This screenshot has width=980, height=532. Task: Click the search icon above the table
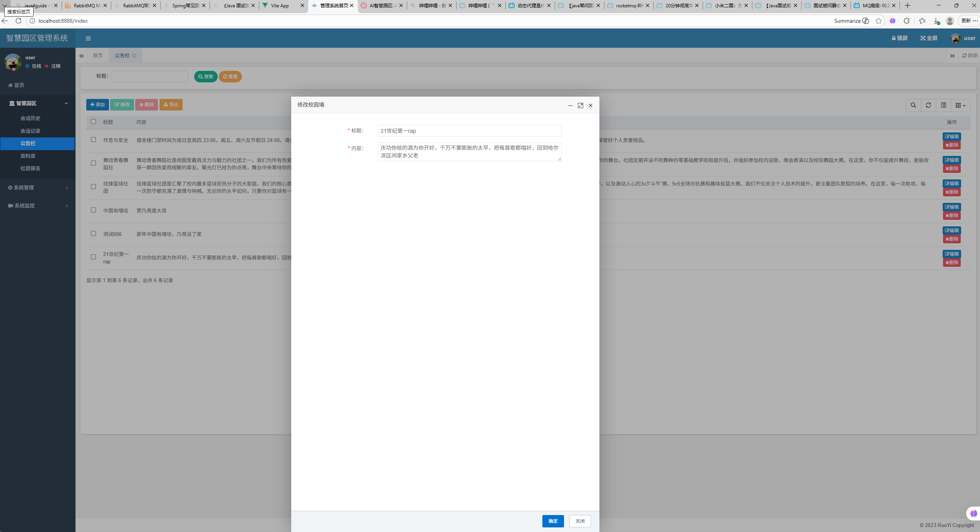[913, 105]
